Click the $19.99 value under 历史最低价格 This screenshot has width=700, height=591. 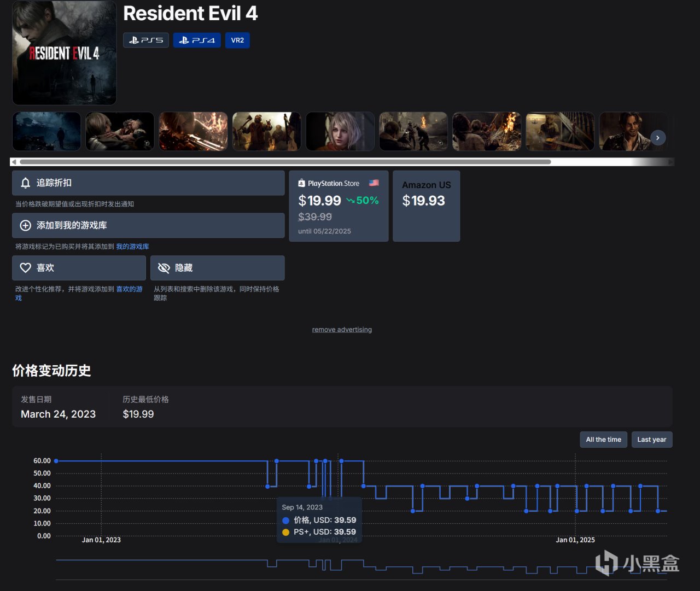(x=138, y=414)
